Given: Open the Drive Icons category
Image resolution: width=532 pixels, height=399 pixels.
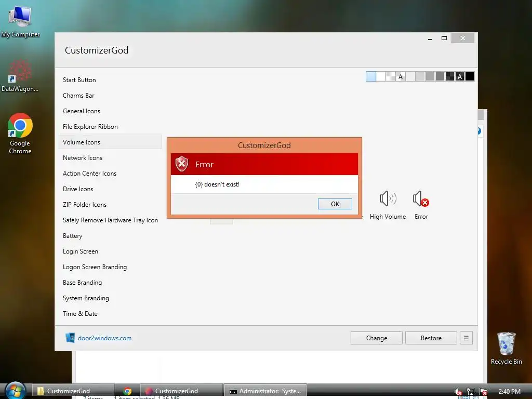Looking at the screenshot, I should 78,189.
